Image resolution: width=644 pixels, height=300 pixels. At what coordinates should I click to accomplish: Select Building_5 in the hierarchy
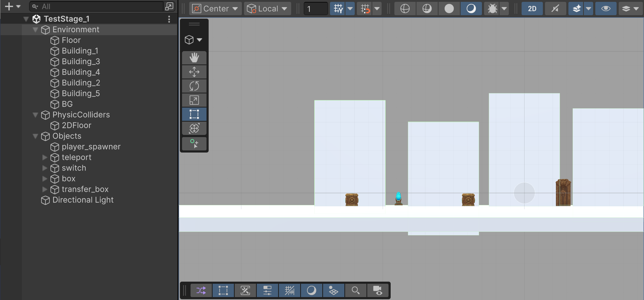click(89, 93)
